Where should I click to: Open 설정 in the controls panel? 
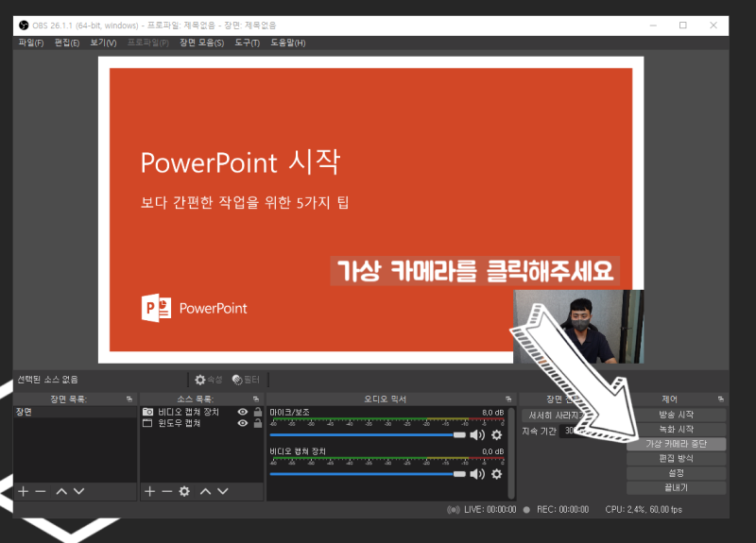pos(676,473)
